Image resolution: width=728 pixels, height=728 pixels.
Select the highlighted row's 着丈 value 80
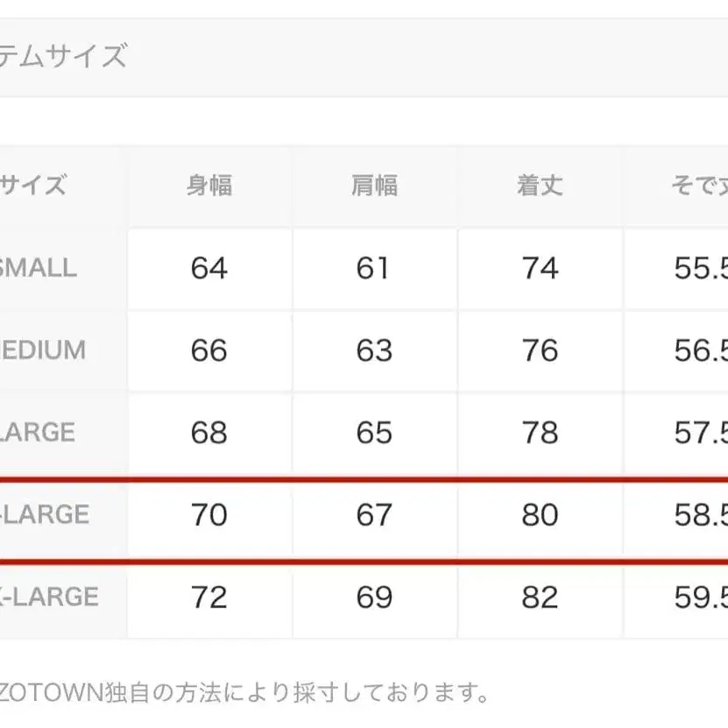[540, 514]
